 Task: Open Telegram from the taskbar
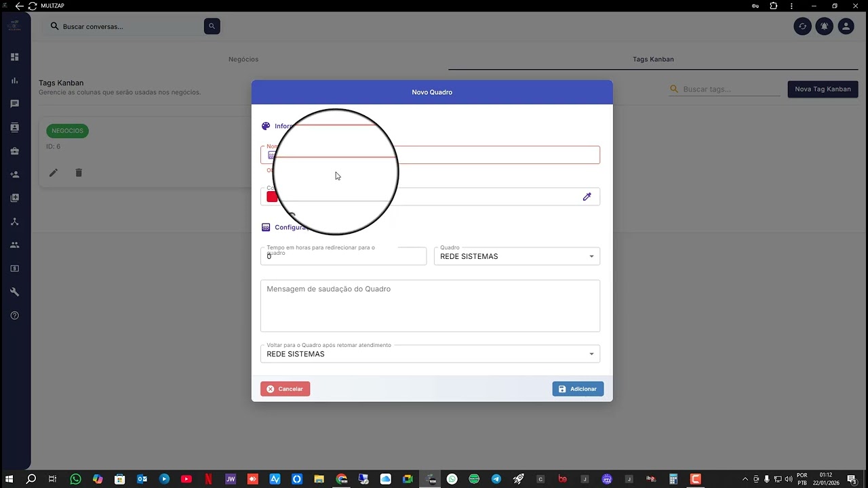point(496,479)
